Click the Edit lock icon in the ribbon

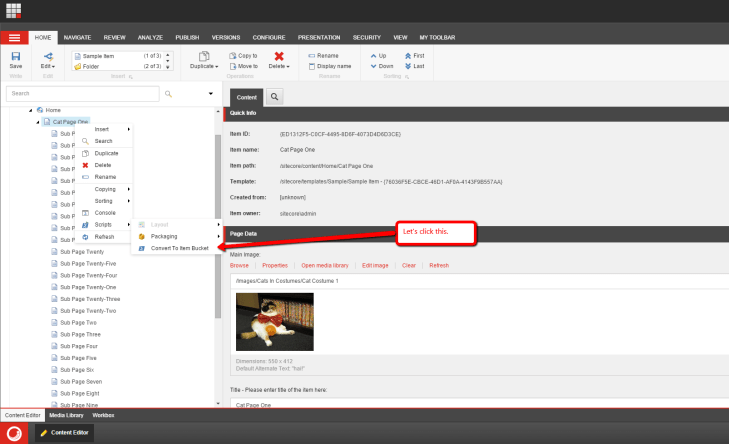[48, 56]
